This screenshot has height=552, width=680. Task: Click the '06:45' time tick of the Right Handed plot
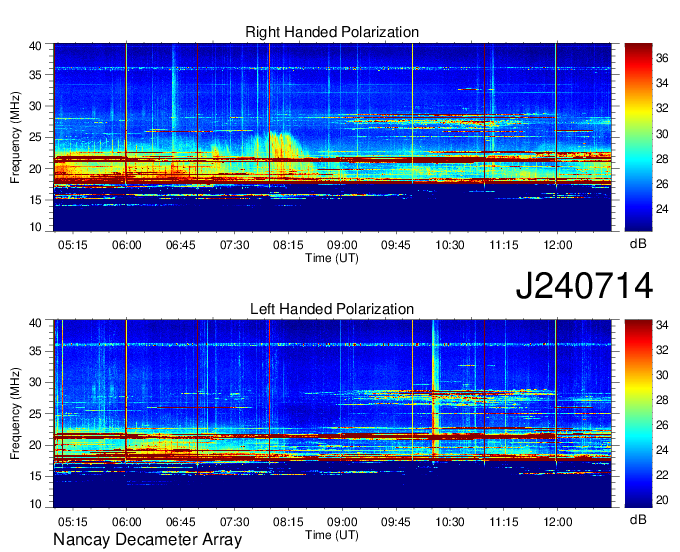(180, 245)
